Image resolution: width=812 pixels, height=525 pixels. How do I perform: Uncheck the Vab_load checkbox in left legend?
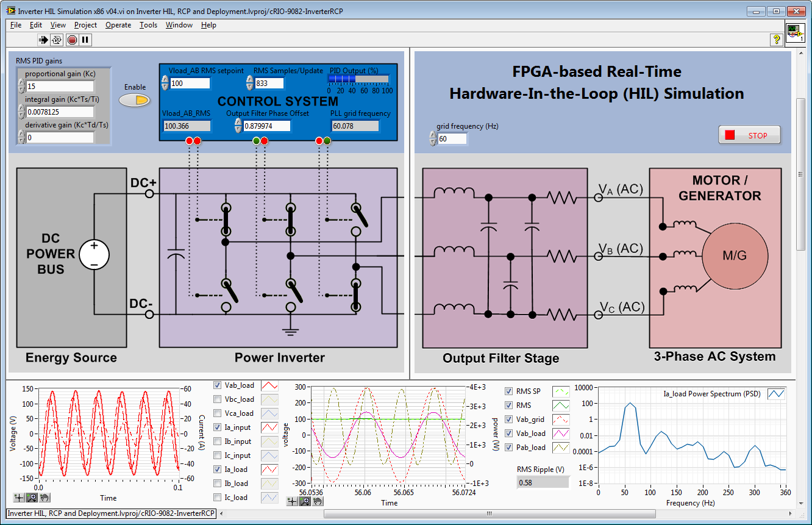click(218, 385)
